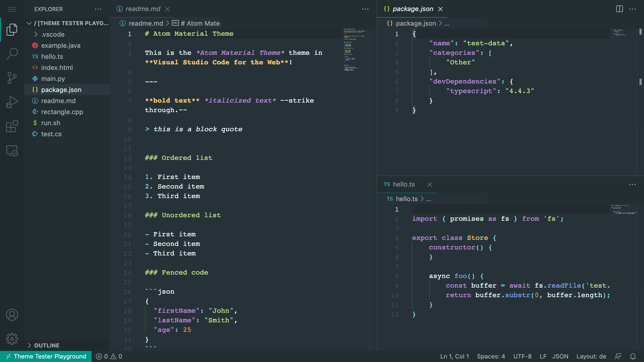
Task: Open the Accounts icon at bottom of sidebar
Action: [12, 314]
